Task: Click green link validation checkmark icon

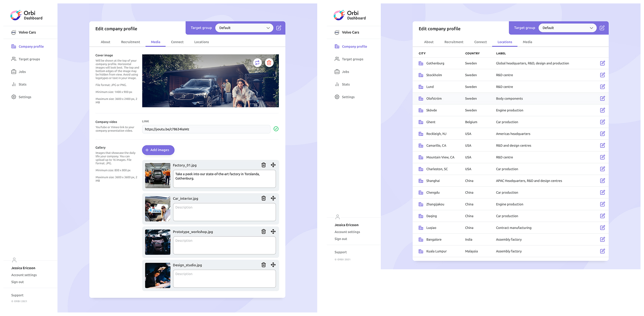Action: 276,129
